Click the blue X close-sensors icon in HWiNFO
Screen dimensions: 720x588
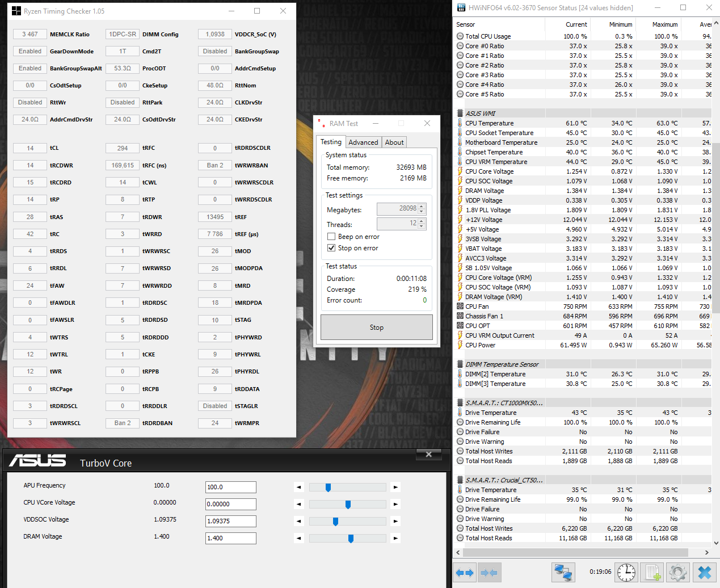pos(704,572)
